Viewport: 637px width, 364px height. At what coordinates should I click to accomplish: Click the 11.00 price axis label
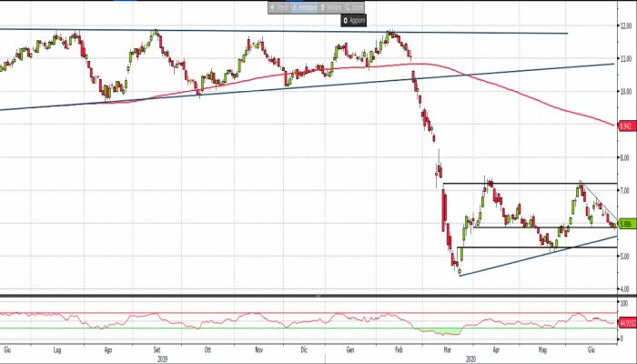(626, 58)
